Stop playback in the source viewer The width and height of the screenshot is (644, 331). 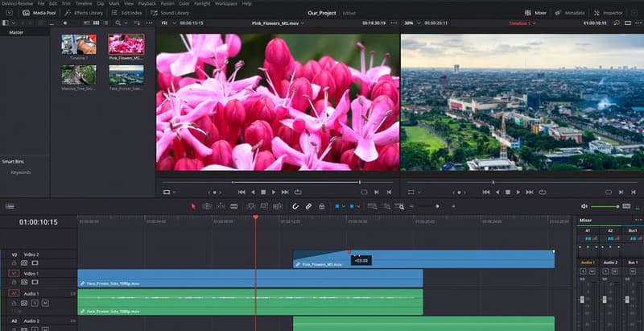[263, 192]
